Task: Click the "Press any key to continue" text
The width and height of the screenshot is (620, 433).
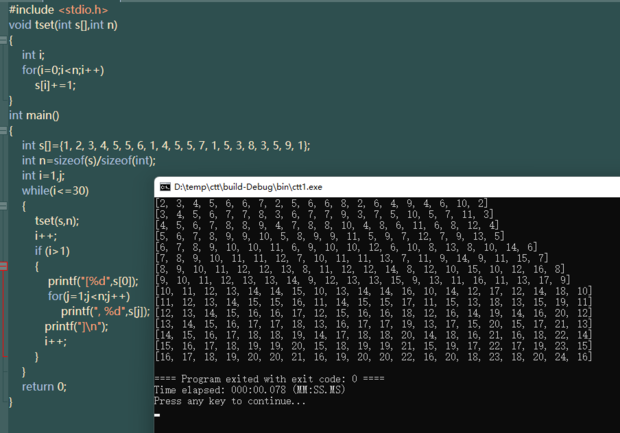Action: [230, 401]
